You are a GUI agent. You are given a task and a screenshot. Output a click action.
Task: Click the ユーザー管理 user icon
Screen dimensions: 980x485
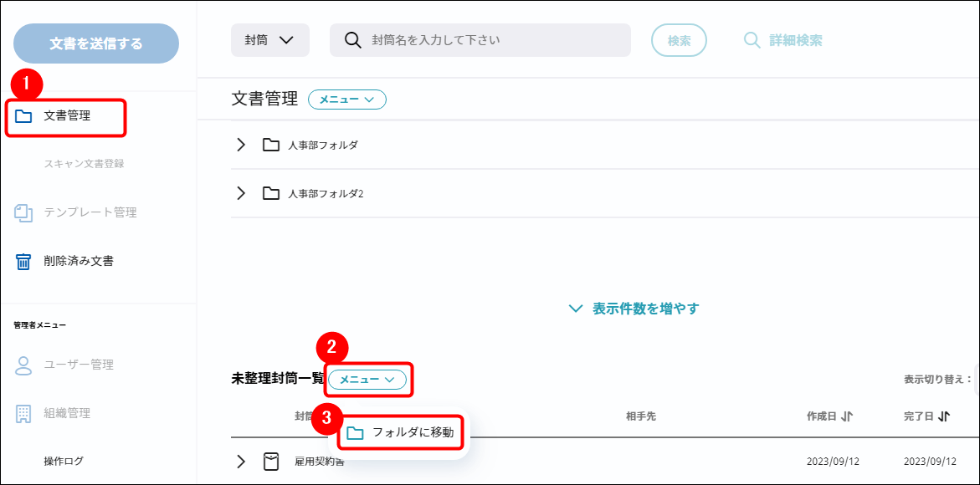pyautogui.click(x=23, y=365)
